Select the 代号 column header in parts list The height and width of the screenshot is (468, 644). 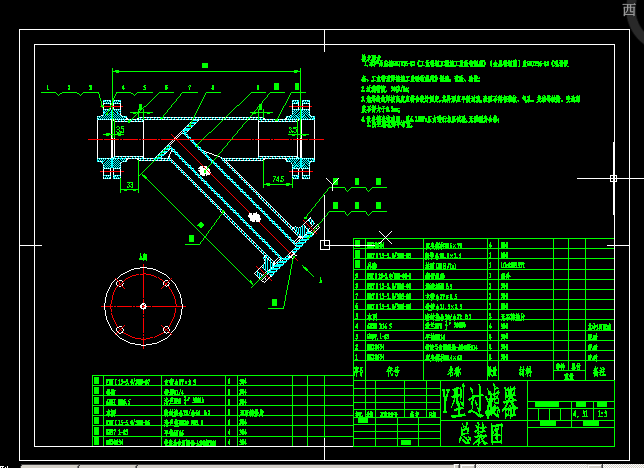pyautogui.click(x=393, y=371)
